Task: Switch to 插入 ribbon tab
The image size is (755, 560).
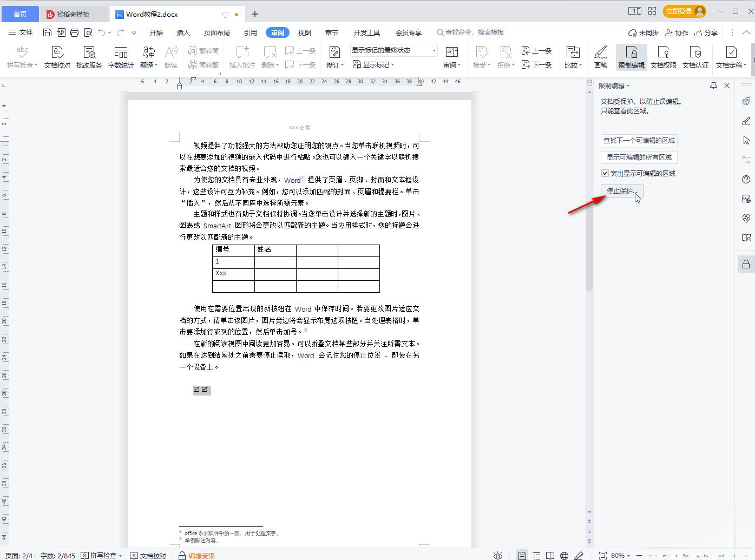Action: click(183, 32)
